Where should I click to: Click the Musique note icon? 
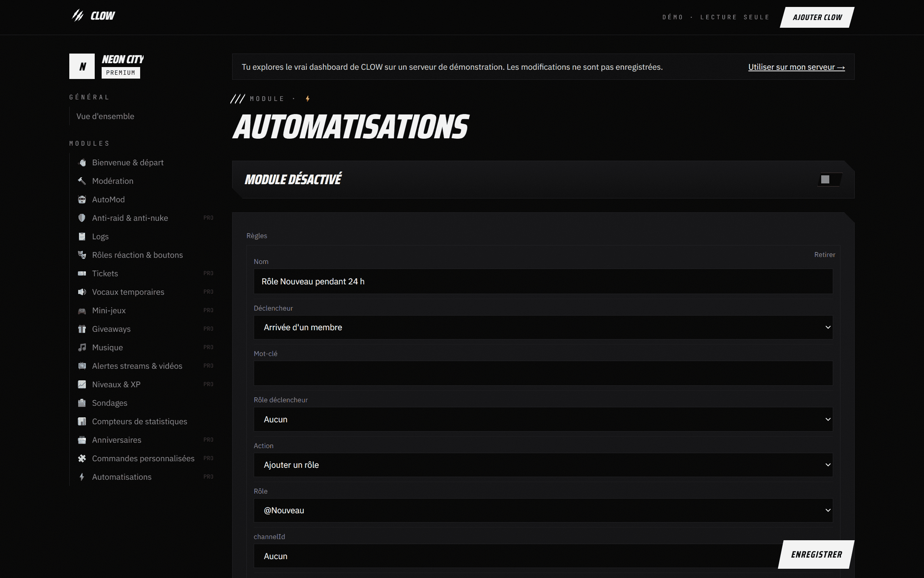[x=82, y=348]
